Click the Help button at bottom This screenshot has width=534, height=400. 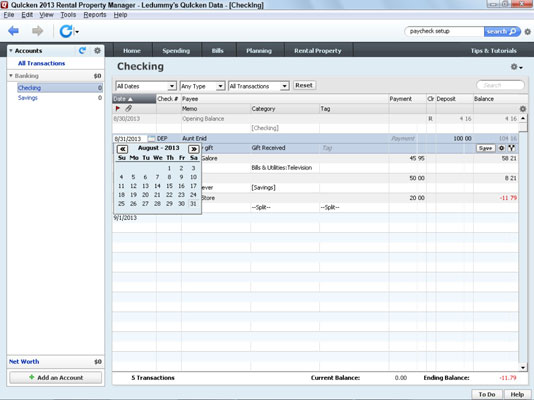click(x=517, y=394)
